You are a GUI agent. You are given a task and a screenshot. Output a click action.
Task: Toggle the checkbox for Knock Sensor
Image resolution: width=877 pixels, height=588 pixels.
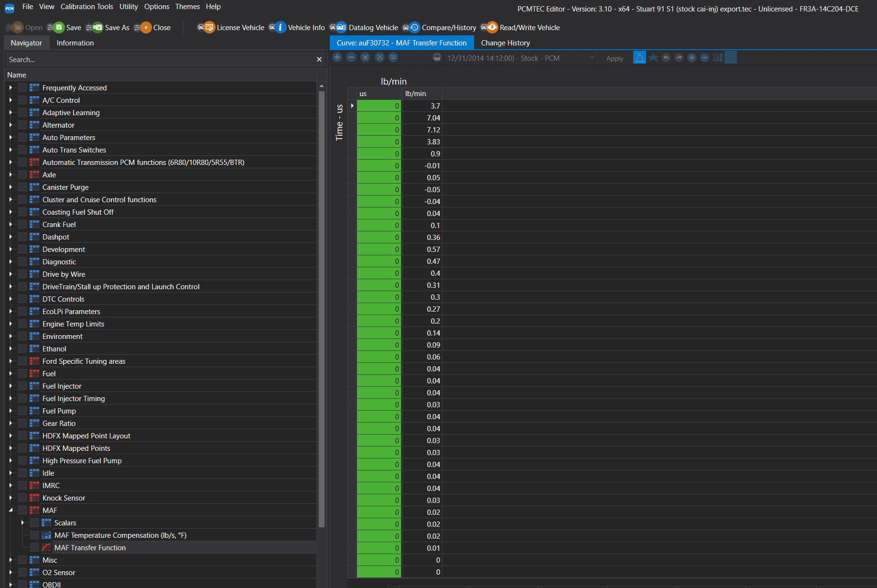[x=22, y=498]
